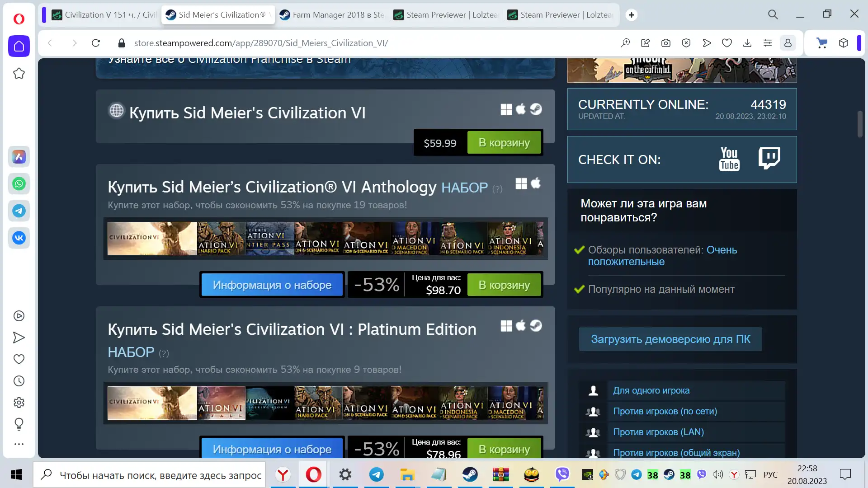Click the Windows taskbar search box
Viewport: 868px width, 488px height.
click(x=149, y=475)
